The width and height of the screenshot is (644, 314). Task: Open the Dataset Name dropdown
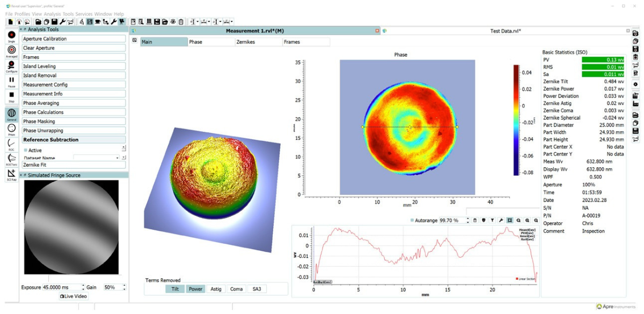pos(117,158)
